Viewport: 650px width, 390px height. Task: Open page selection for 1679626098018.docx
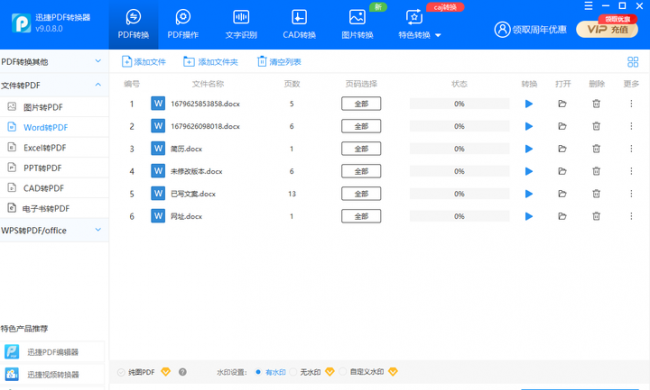click(361, 126)
